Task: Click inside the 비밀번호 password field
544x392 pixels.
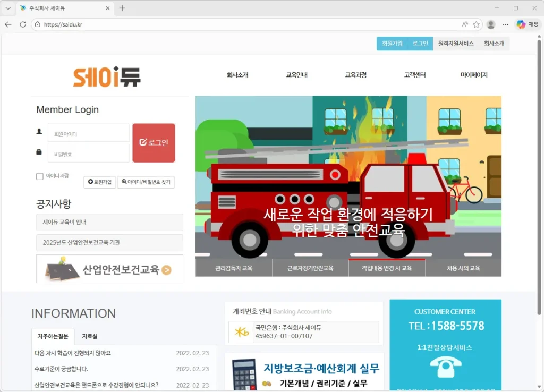Action: (88, 153)
